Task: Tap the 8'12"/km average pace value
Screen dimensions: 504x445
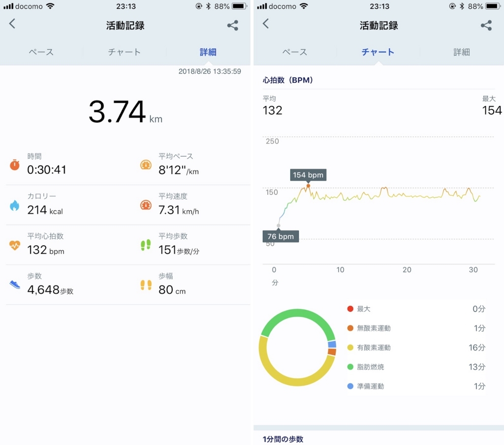Action: coord(178,170)
